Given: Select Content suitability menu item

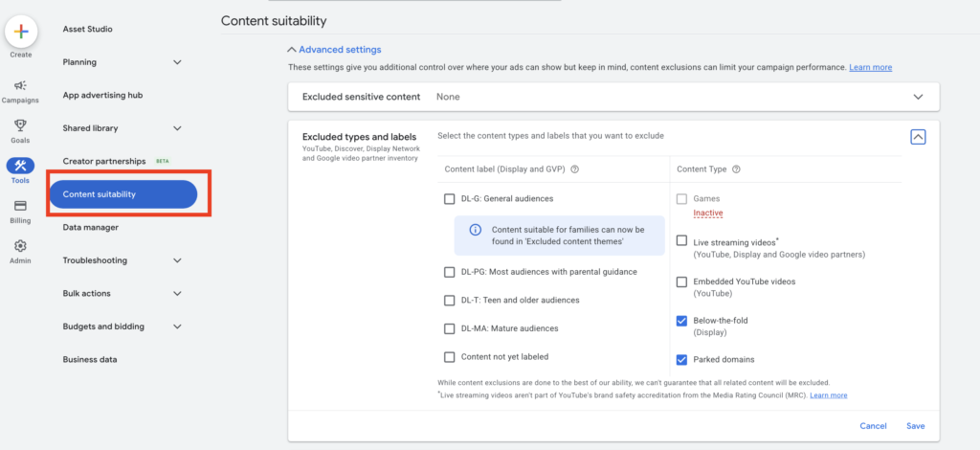Looking at the screenshot, I should coord(123,194).
